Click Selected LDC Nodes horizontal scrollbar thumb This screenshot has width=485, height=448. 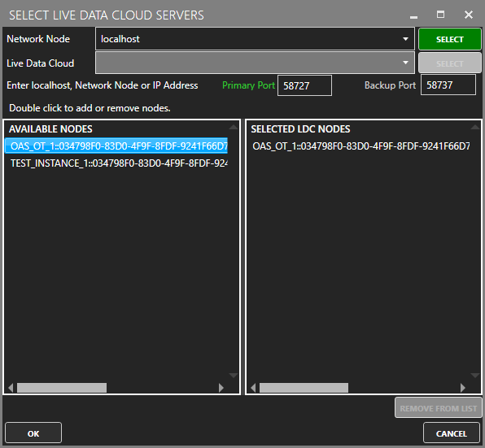click(304, 388)
